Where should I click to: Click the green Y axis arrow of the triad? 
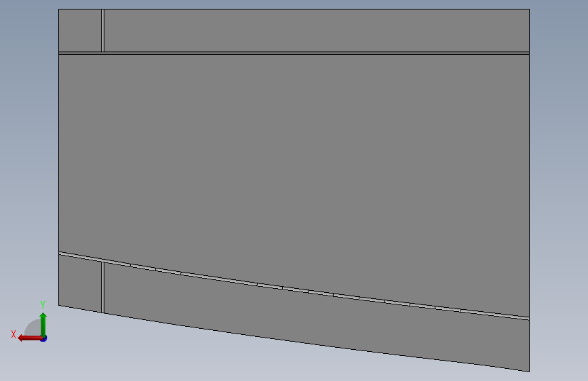[x=43, y=324]
